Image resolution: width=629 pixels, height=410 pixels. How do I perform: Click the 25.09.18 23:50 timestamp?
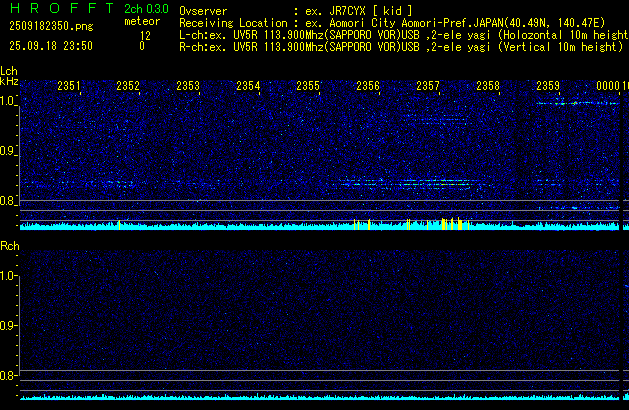pos(50,46)
